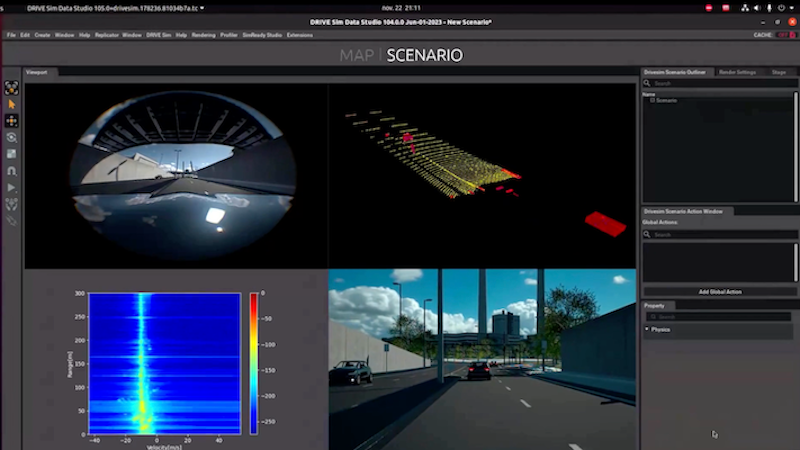Click the fisheye camera view
Screen dimensions: 800x450
click(183, 174)
